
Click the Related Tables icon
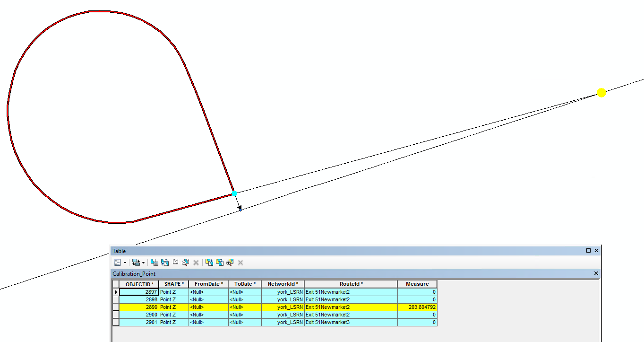(136, 262)
